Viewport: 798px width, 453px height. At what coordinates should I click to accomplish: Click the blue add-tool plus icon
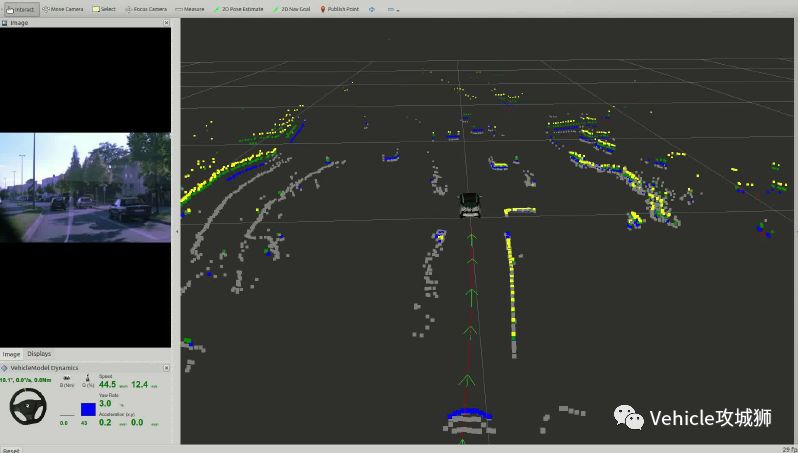pyautogui.click(x=372, y=9)
